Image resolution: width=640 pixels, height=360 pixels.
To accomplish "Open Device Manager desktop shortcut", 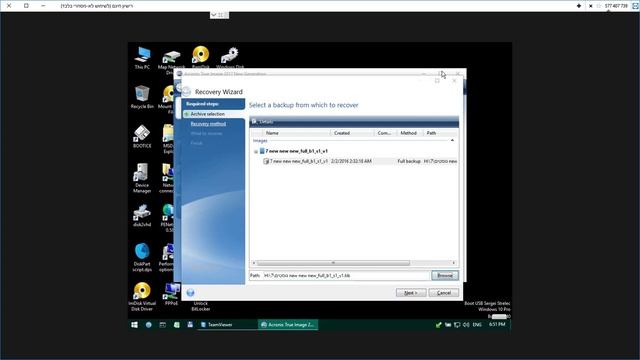I will click(142, 178).
